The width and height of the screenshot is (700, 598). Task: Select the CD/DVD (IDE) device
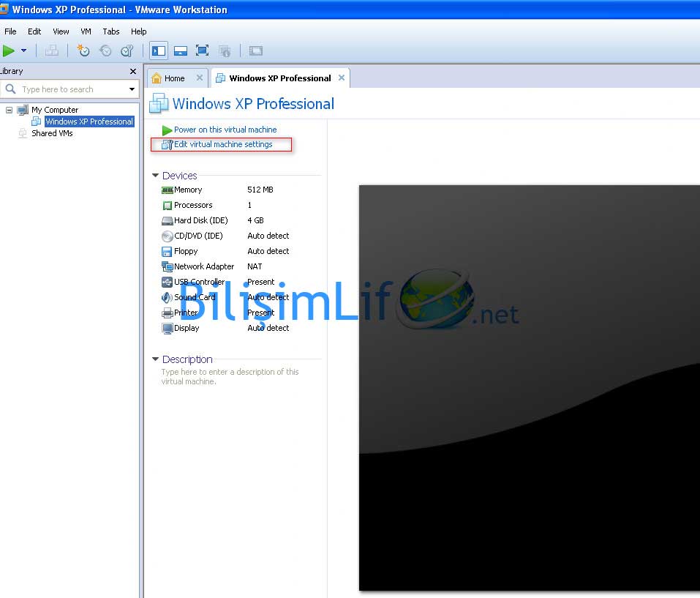[x=197, y=236]
